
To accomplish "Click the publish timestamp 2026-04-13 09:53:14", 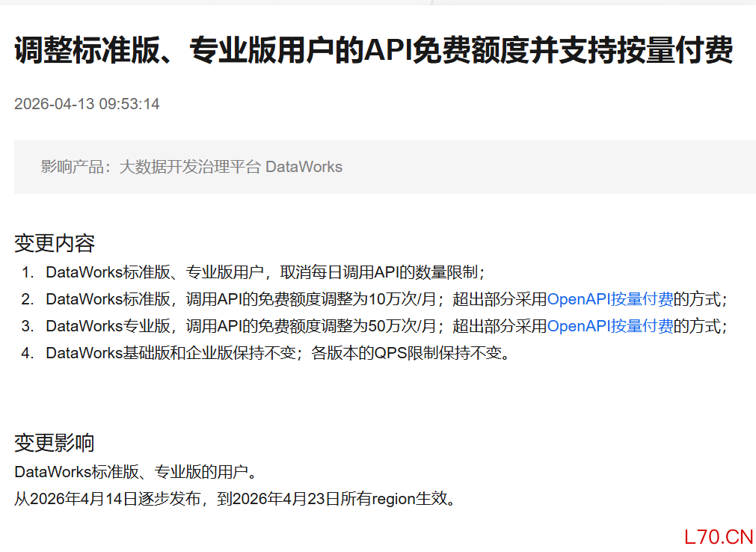I will click(x=87, y=104).
